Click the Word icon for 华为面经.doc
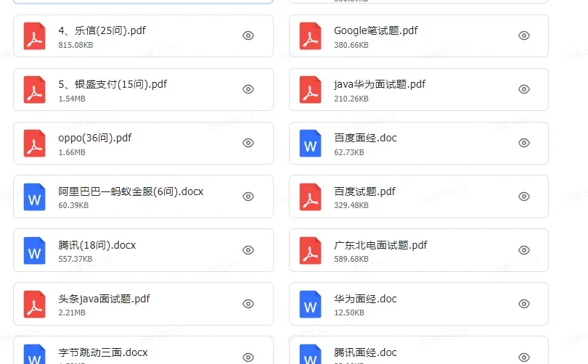Screen dimensions: 588x364 [311, 304]
